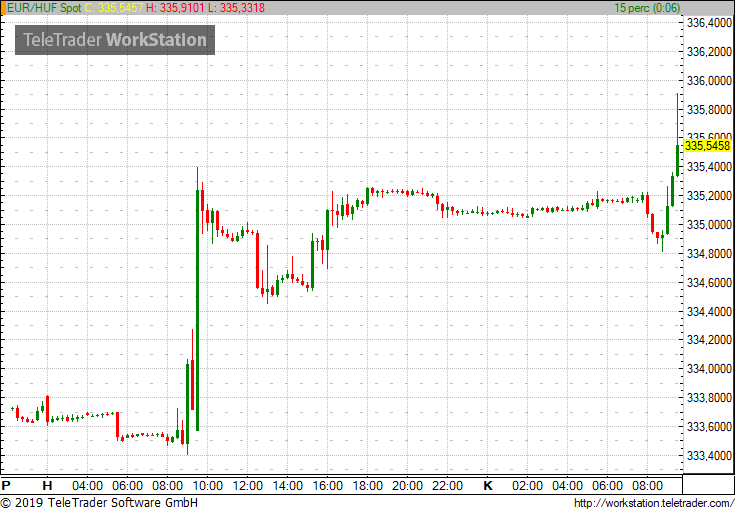Click the 20:00 time axis label

point(407,485)
